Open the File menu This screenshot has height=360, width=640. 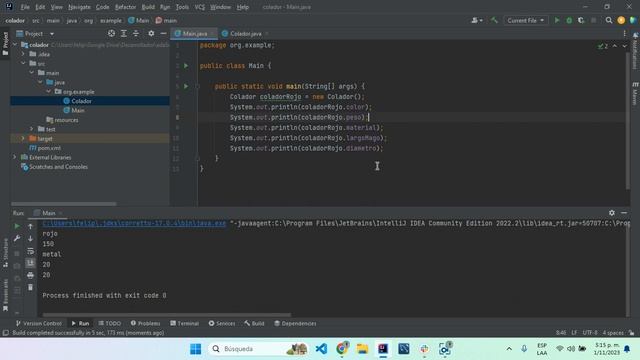pos(25,7)
